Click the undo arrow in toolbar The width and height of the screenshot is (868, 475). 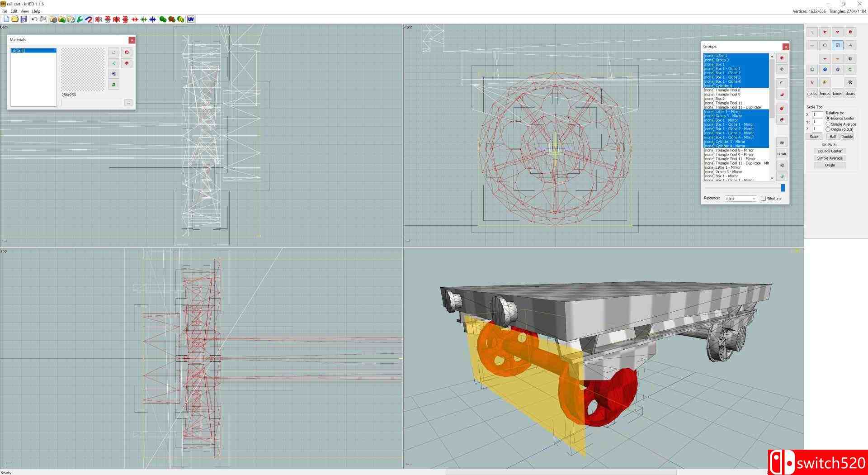34,19
